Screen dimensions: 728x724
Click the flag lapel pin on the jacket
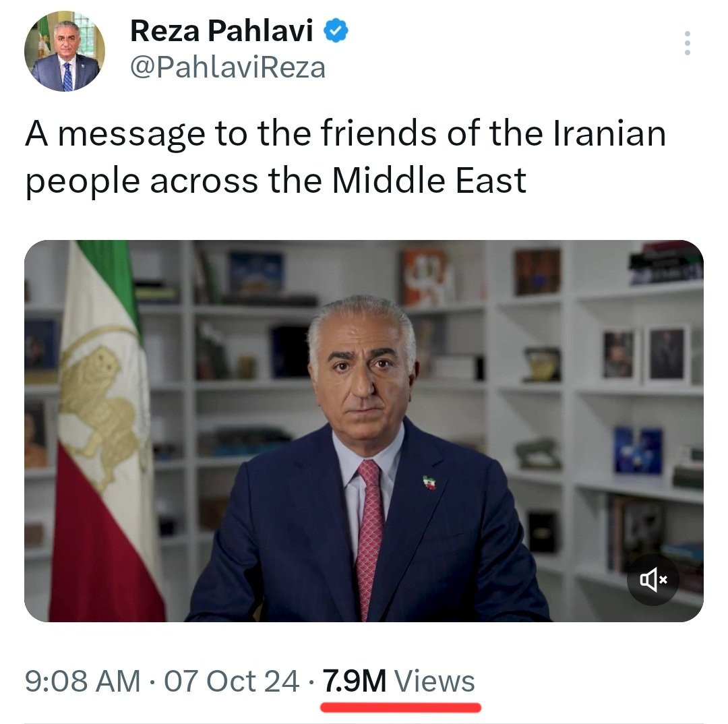[x=430, y=482]
